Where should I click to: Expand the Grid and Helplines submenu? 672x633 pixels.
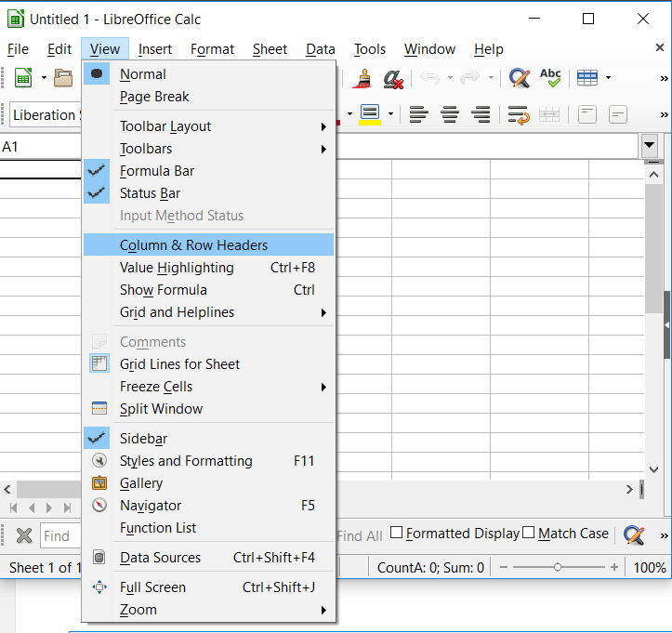tap(208, 312)
